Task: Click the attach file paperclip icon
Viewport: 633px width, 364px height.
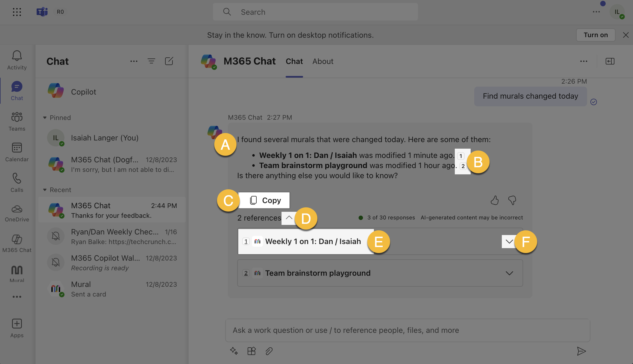Action: point(269,351)
